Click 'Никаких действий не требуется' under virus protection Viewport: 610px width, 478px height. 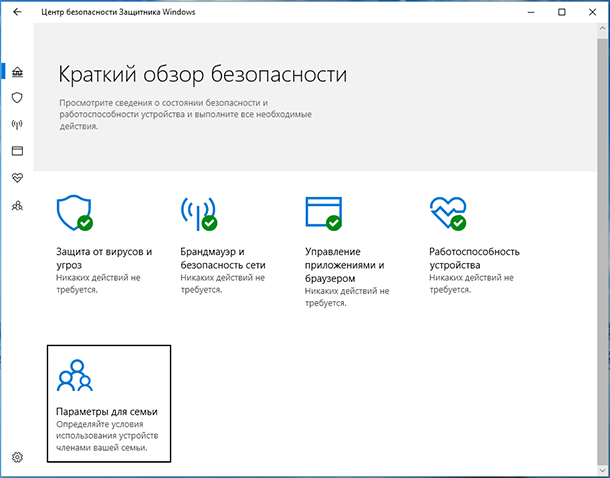tap(98, 284)
